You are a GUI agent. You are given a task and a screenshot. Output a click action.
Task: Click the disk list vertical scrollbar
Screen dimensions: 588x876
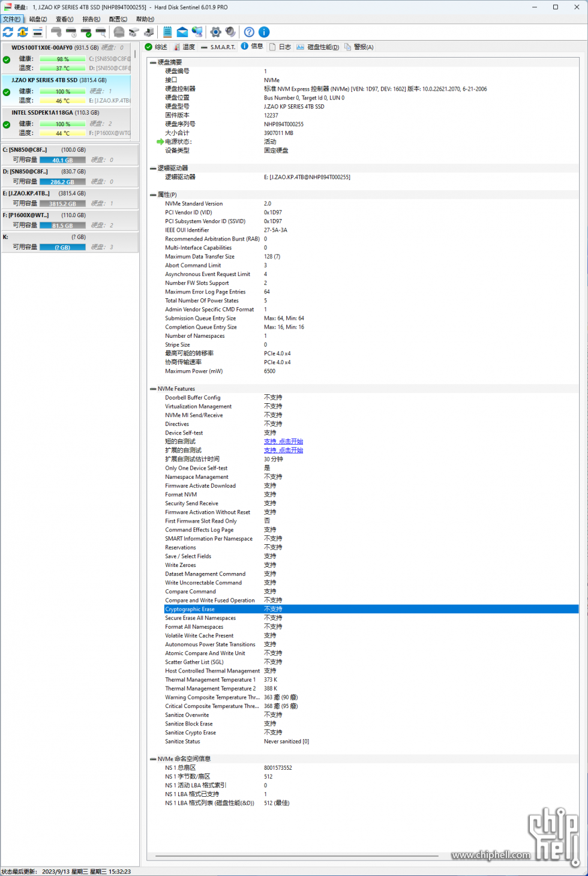[x=135, y=54]
